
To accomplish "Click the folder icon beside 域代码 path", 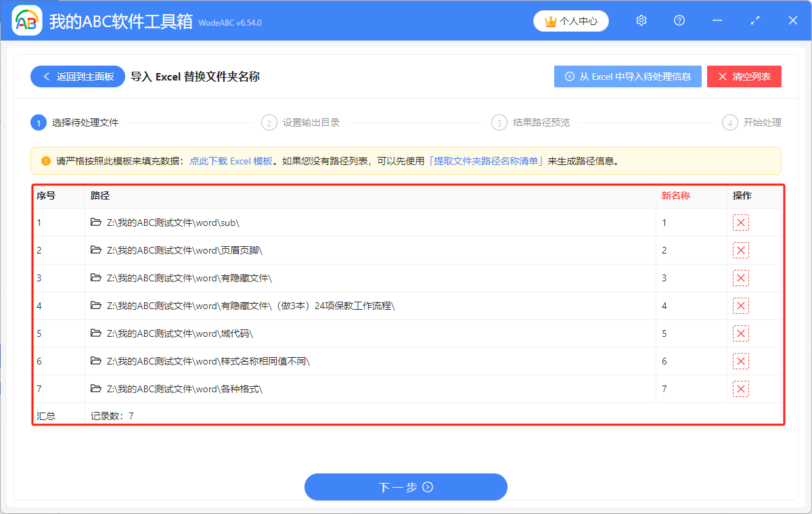I will [95, 333].
